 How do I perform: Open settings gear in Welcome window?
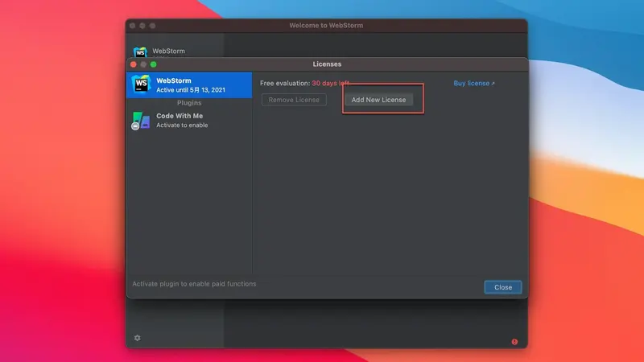pos(137,338)
